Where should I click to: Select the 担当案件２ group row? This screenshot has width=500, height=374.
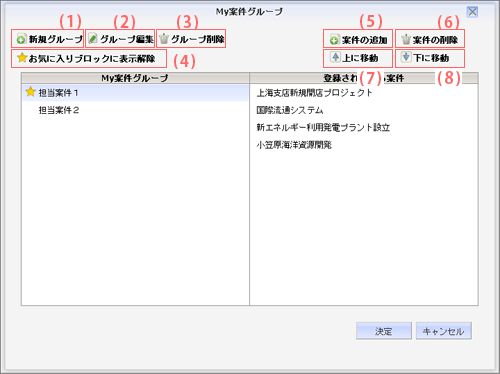(x=135, y=110)
